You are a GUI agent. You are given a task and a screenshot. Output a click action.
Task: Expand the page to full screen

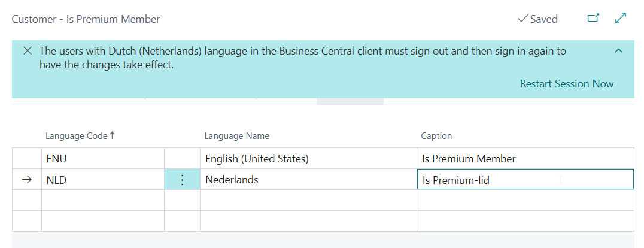[x=621, y=19]
